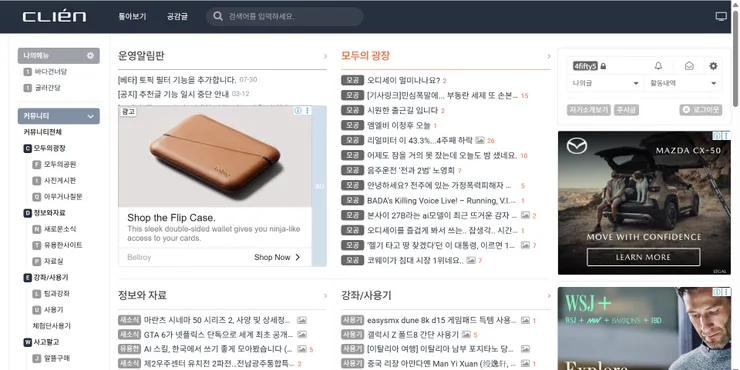The height and width of the screenshot is (370, 740).
Task: Click the image icon on 갤럭시 Z 폴드8 post
Action: click(x=466, y=335)
